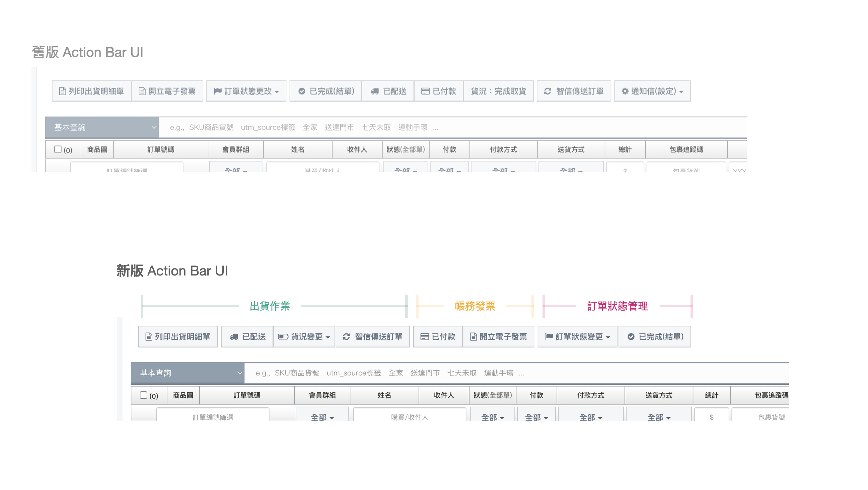This screenshot has width=868, height=490.
Task: Click refresh icon on new-version 智信傳送訂單
Action: point(346,336)
